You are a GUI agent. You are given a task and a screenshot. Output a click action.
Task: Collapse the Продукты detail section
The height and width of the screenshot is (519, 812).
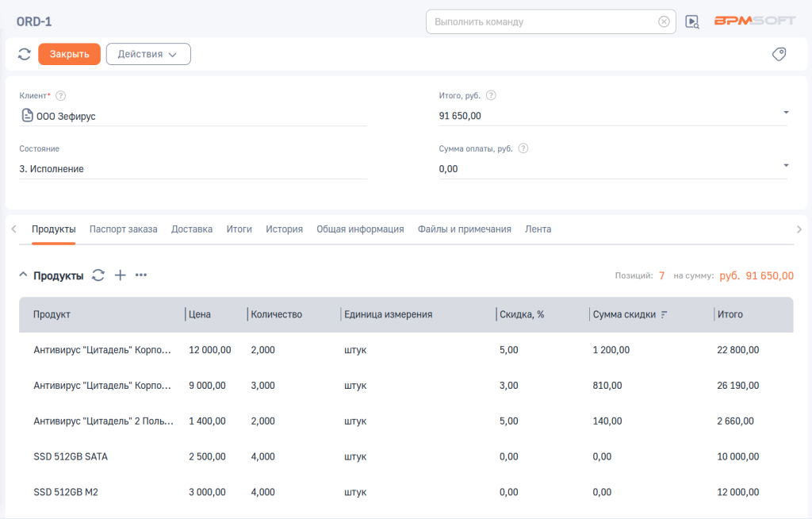23,275
